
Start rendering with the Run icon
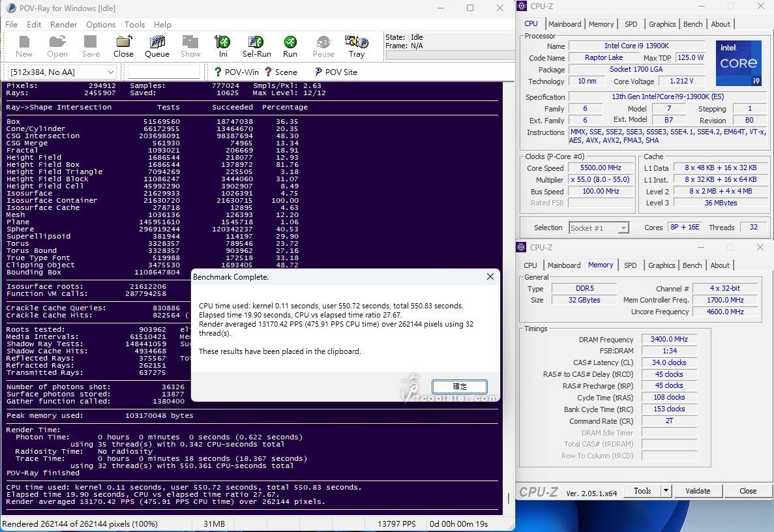tap(290, 46)
